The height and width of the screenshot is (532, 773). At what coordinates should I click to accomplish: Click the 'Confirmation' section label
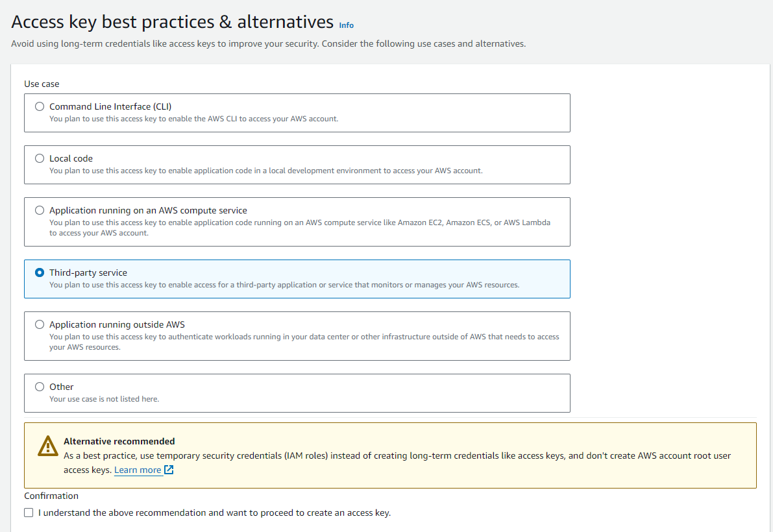click(x=51, y=496)
